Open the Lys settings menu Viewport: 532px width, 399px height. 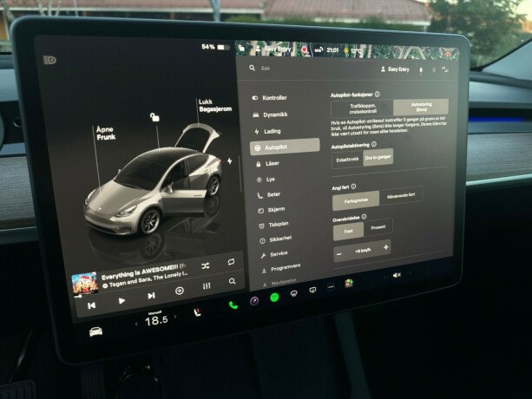266,180
